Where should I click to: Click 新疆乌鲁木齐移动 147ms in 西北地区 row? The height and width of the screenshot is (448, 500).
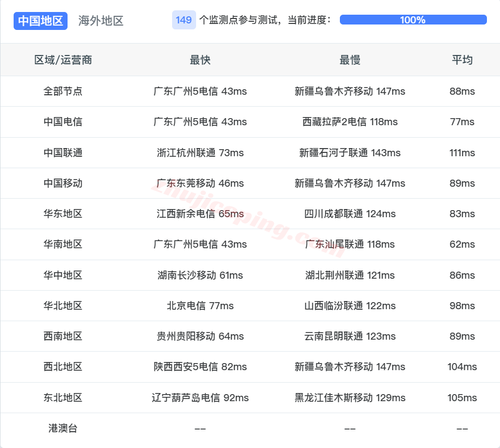point(350,367)
